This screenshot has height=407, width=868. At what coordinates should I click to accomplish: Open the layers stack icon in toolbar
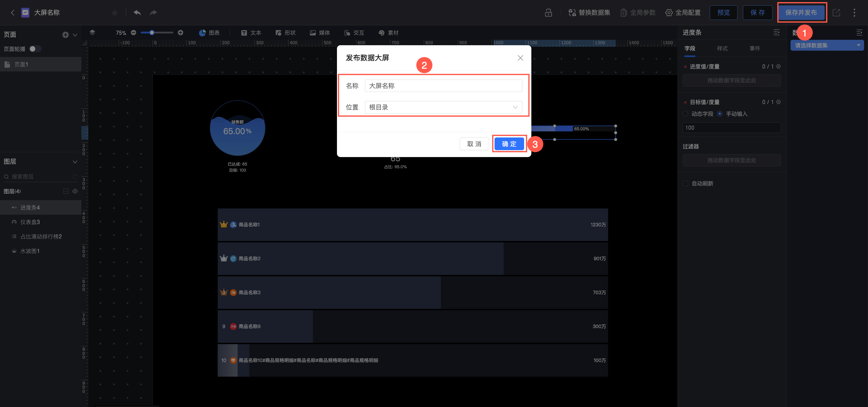pos(92,33)
